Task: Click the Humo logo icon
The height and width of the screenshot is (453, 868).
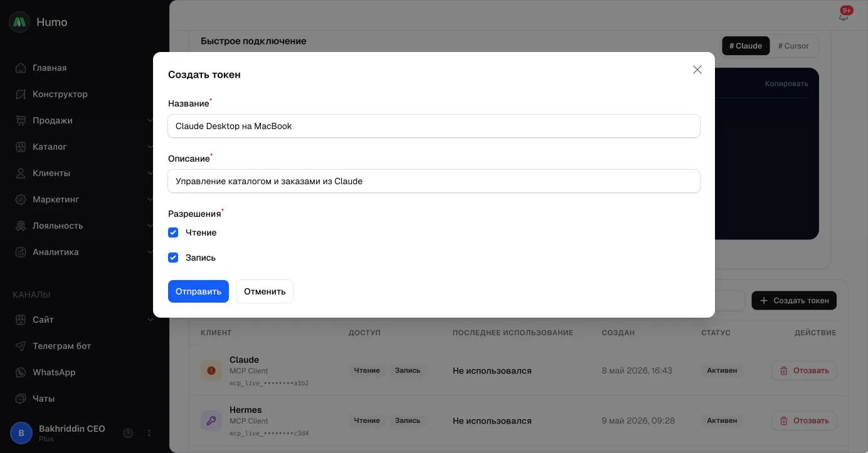Action: [19, 22]
